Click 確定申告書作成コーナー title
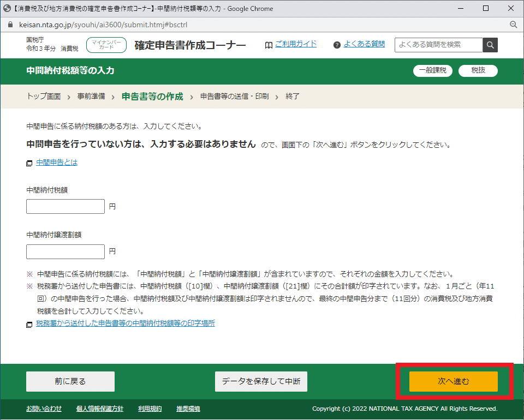The width and height of the screenshot is (524, 420). tap(190, 45)
